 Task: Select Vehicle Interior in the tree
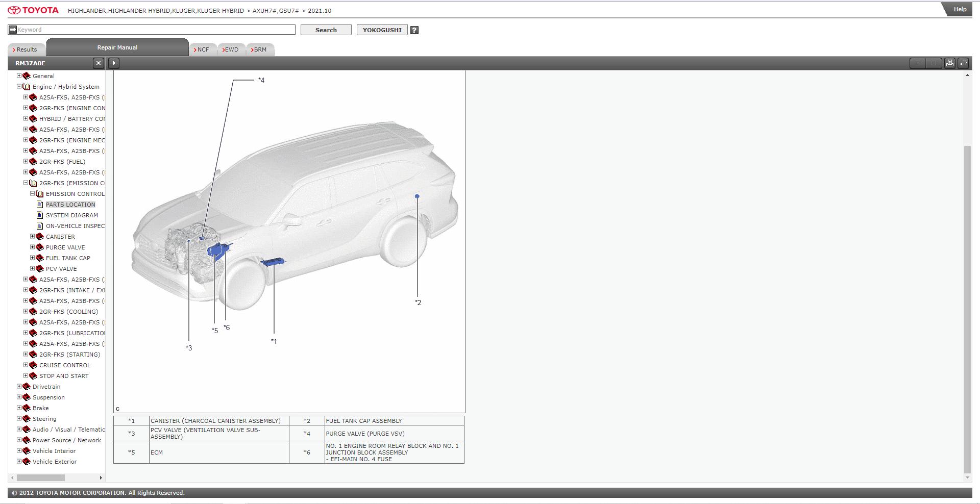pyautogui.click(x=54, y=451)
